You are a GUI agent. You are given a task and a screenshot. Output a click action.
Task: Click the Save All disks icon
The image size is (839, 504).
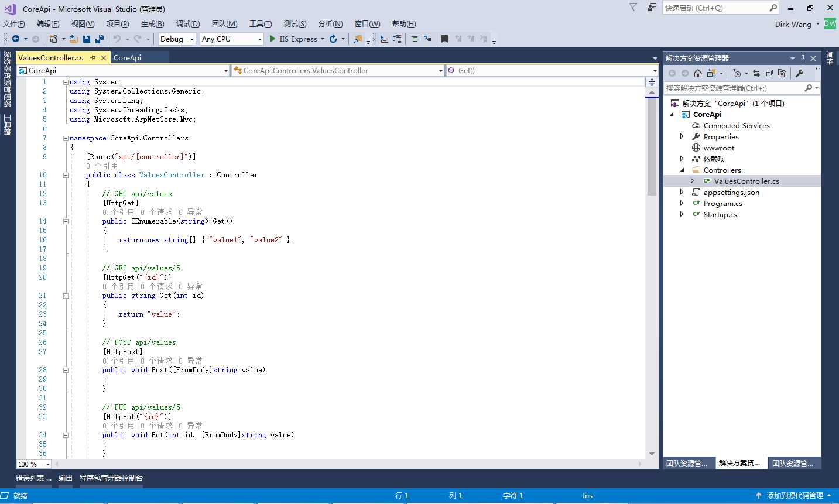[99, 39]
